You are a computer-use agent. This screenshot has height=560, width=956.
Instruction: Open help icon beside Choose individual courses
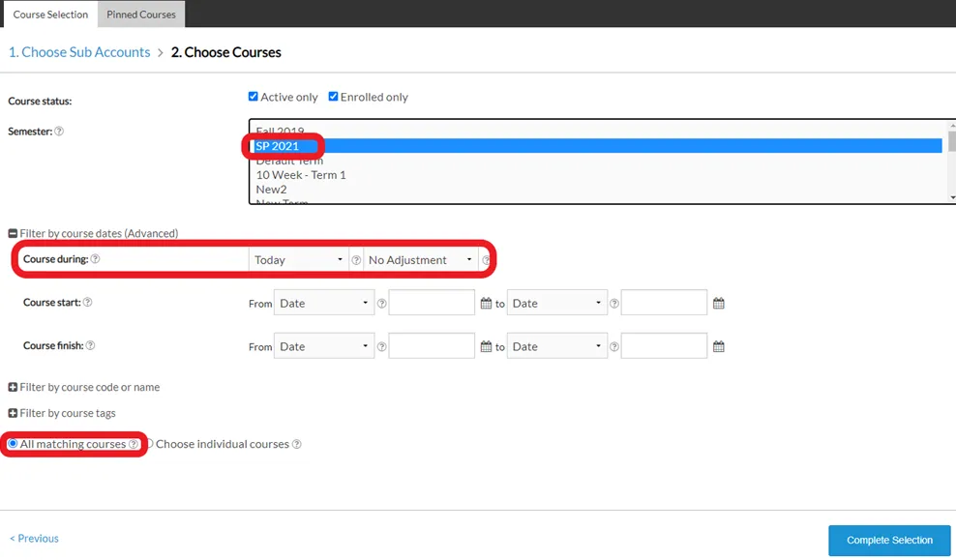tap(297, 444)
